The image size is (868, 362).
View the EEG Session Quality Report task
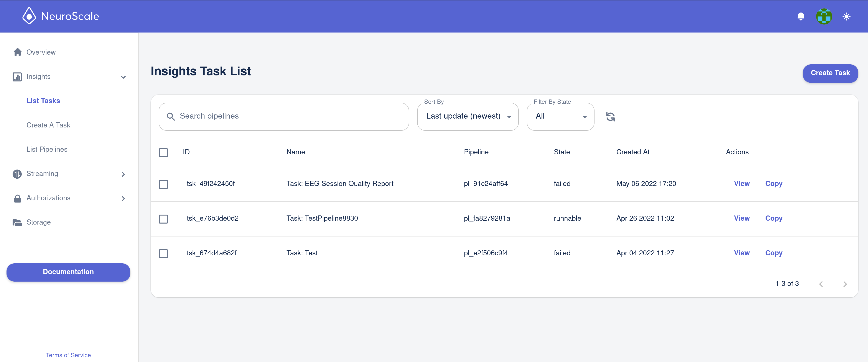[742, 183]
